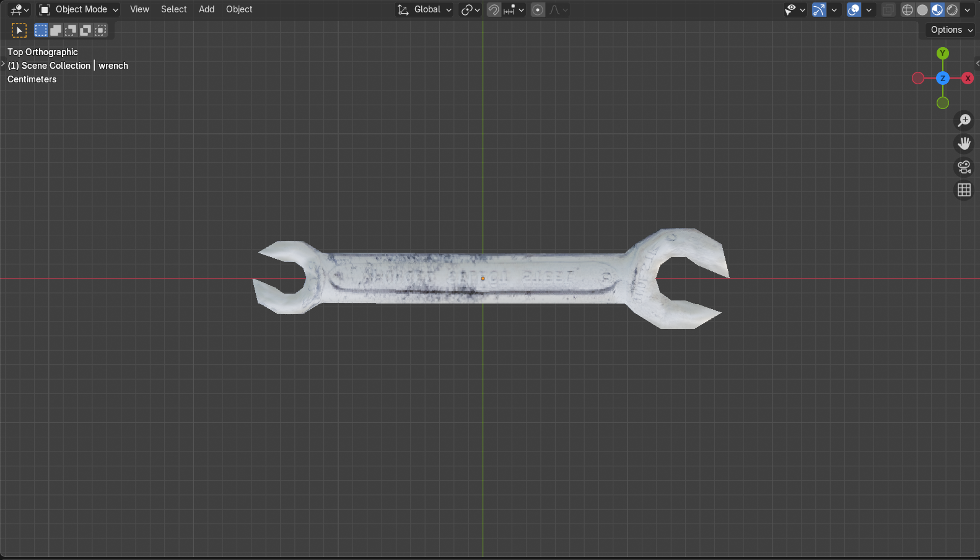Click the 'Top Orthographic' view label
This screenshot has height=560, width=980.
[x=43, y=52]
